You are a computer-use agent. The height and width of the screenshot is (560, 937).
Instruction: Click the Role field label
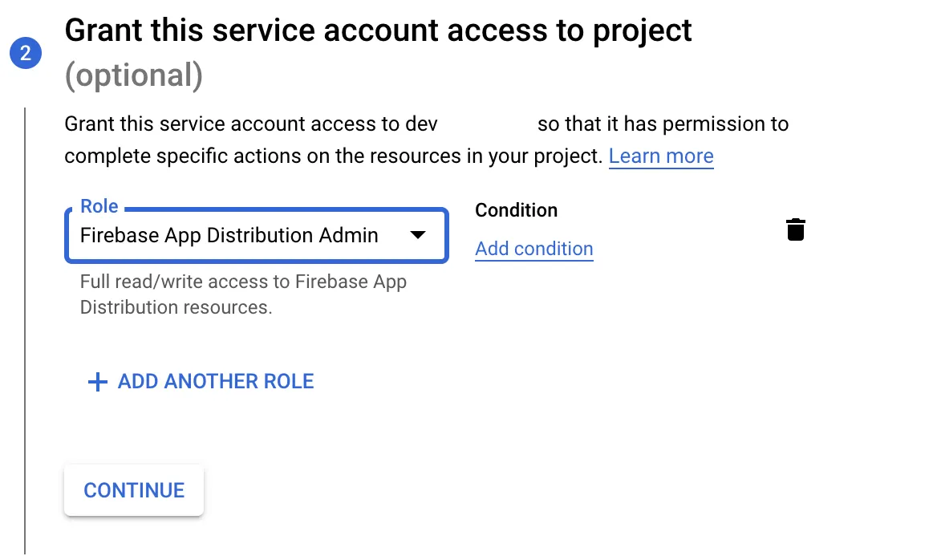[x=99, y=206]
